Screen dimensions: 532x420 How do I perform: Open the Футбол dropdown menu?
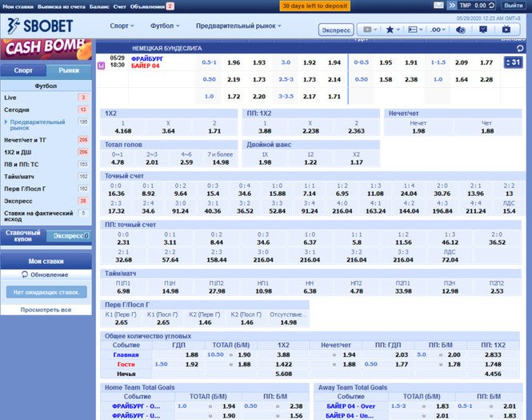coord(165,26)
